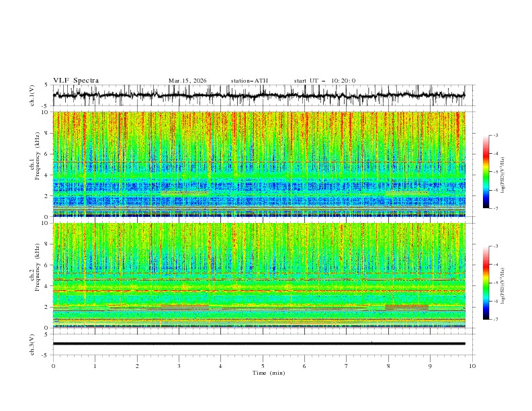Click the "-3" label on ch.1 color bar
Screen dimensions: 532x411
[496, 135]
